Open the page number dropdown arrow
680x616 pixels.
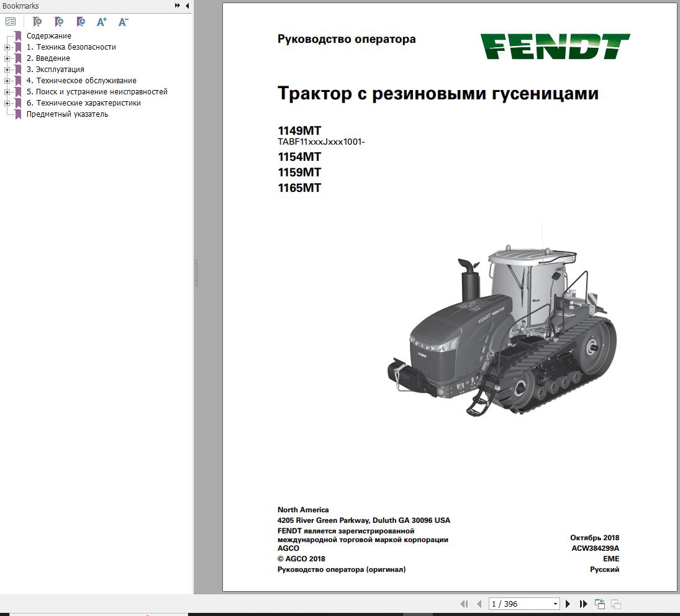555,604
